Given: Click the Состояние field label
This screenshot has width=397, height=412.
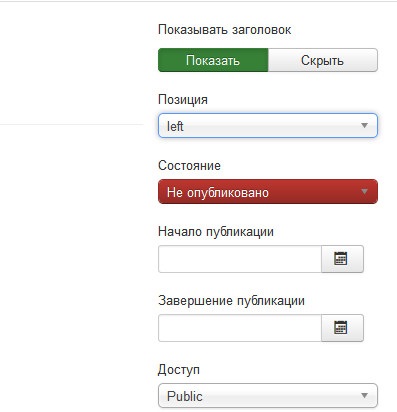Looking at the screenshot, I should pos(189,165).
